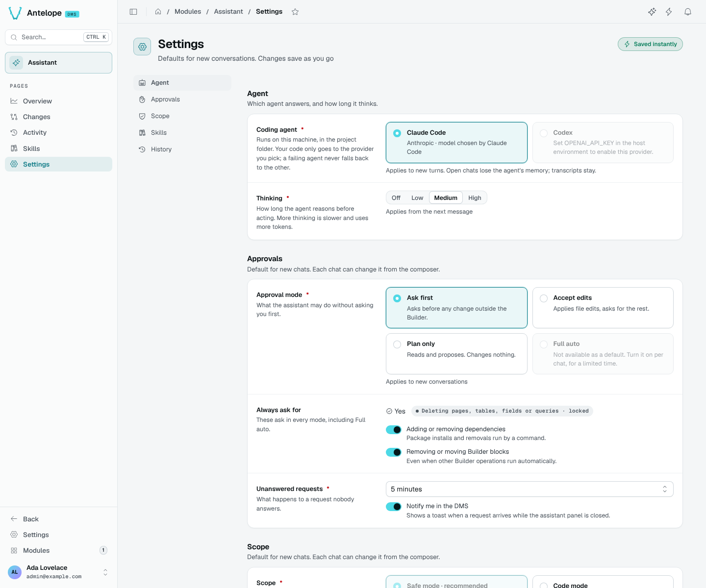
Task: Set Thinking level to Low
Action: (x=417, y=198)
